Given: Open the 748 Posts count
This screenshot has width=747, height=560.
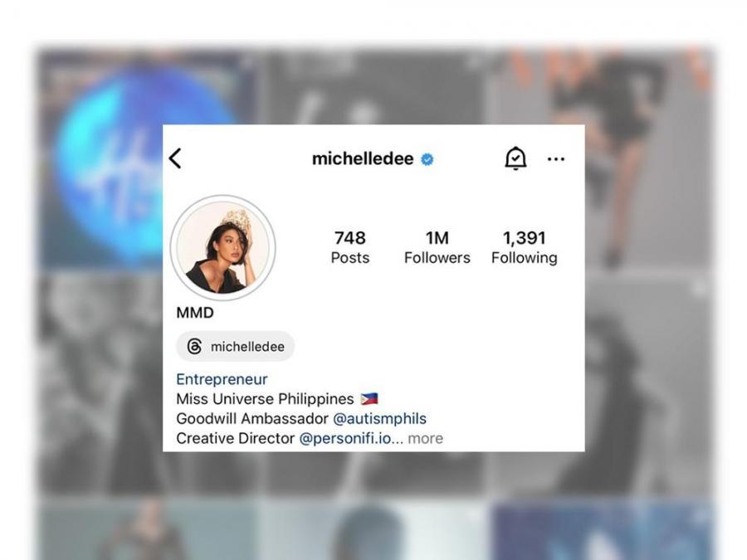Looking at the screenshot, I should point(350,247).
